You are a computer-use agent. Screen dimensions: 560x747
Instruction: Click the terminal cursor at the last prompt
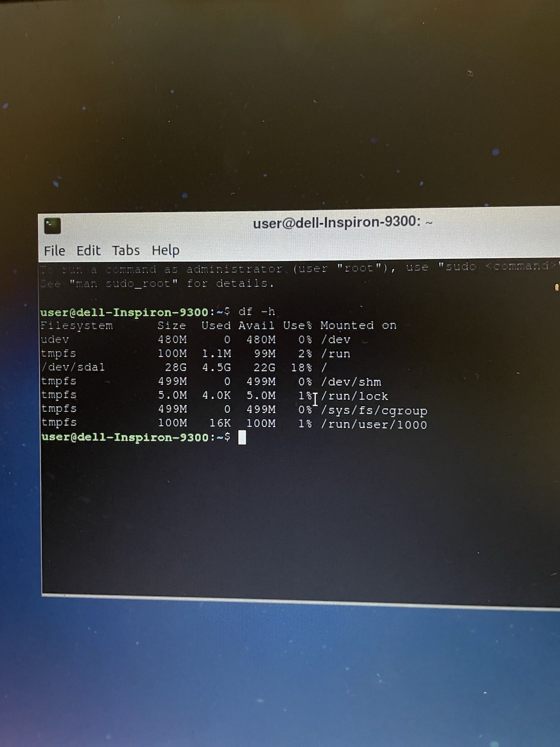tap(242, 437)
